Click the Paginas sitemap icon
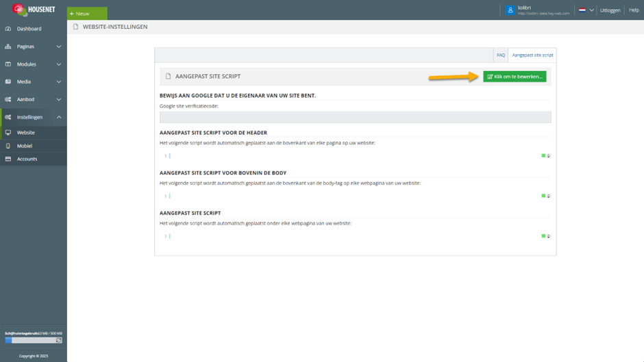The width and height of the screenshot is (644, 362). [x=8, y=47]
